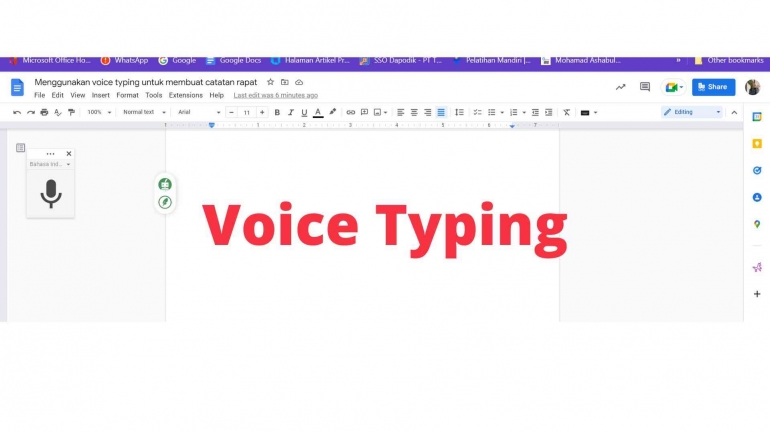Open the text color picker
Image resolution: width=770 pixels, height=433 pixels.
click(318, 112)
